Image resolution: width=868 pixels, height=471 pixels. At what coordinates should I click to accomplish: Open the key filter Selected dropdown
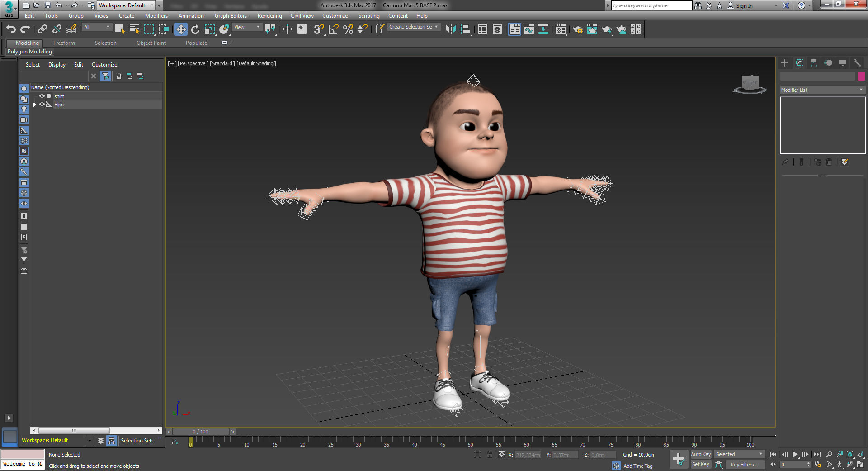coord(739,454)
